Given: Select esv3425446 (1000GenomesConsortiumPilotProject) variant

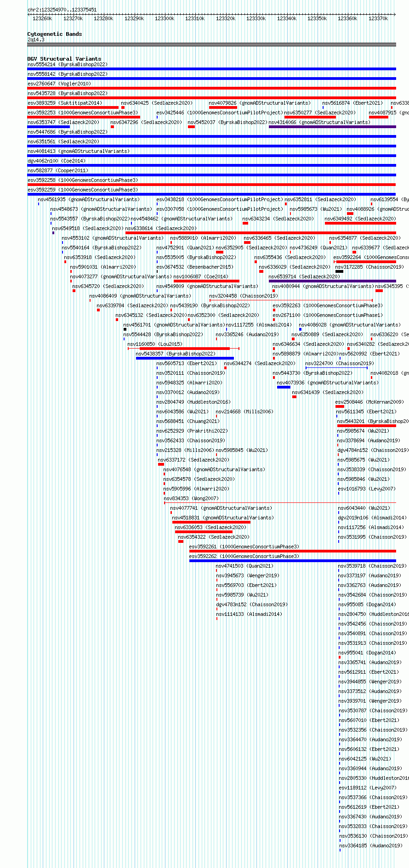Looking at the screenshot, I should (220, 113).
